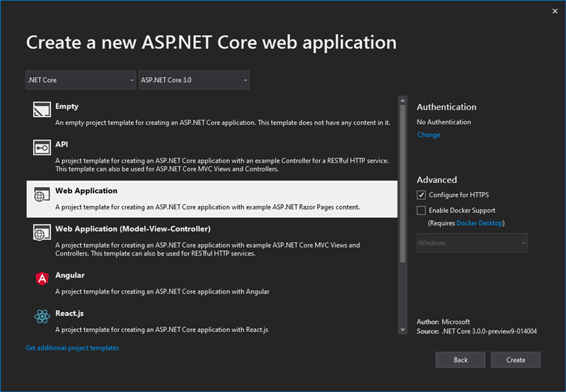Uncheck Configure for HTTPS checkbox
This screenshot has height=392, width=566.
click(x=422, y=195)
